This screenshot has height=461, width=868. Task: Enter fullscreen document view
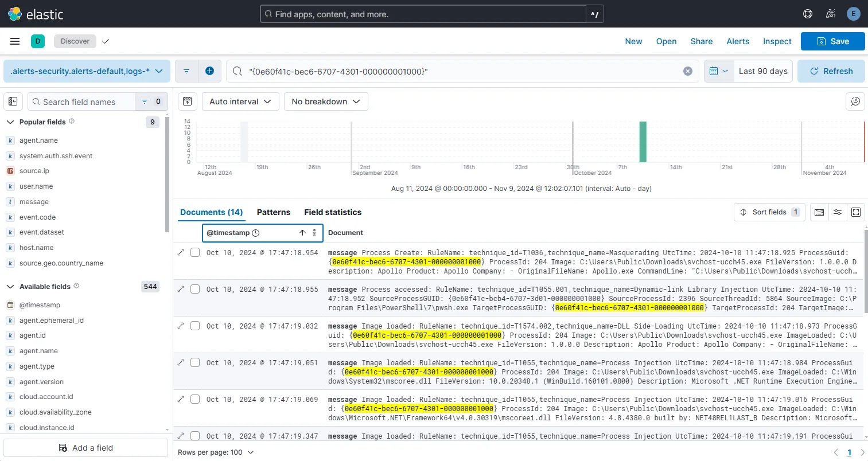[856, 212]
